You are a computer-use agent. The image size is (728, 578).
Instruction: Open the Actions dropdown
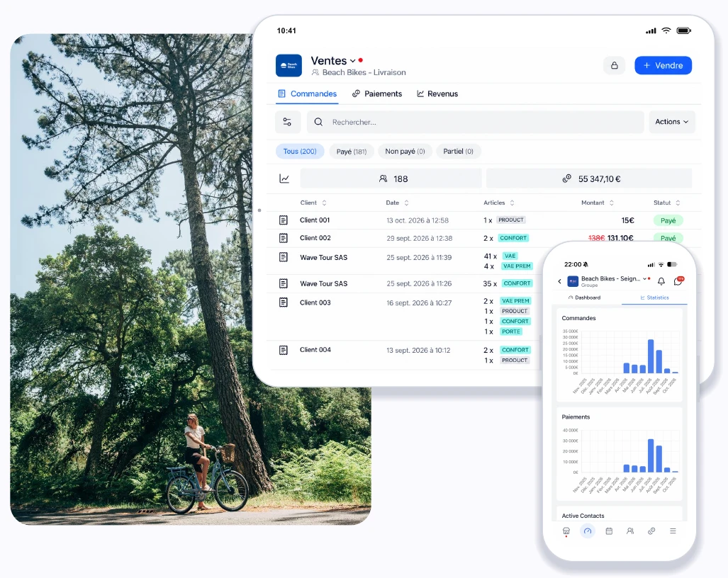(x=672, y=122)
